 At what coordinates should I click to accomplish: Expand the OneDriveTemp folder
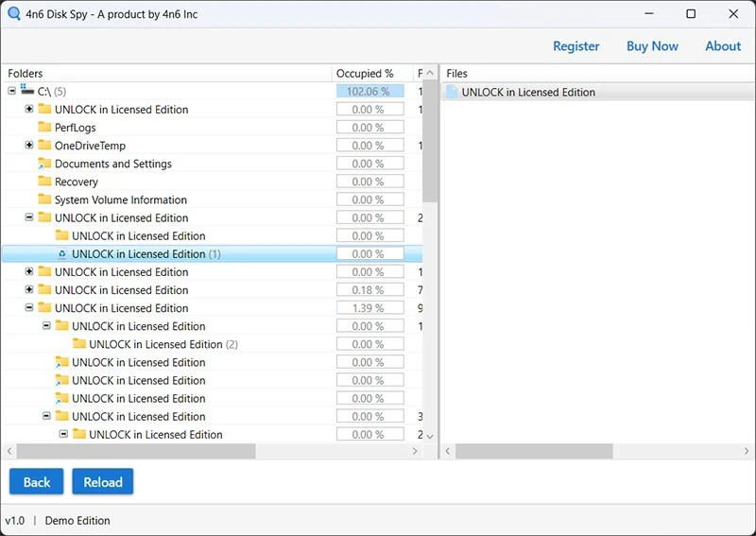[x=29, y=145]
